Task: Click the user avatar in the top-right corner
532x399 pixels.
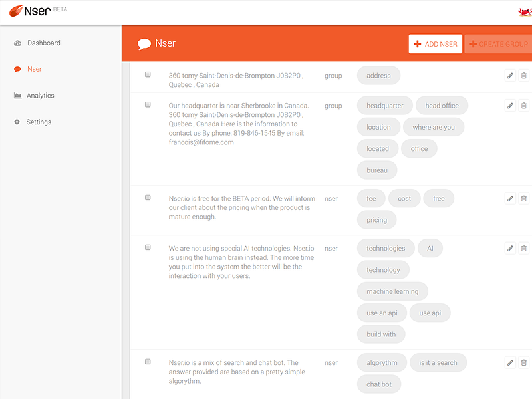Action: click(525, 12)
